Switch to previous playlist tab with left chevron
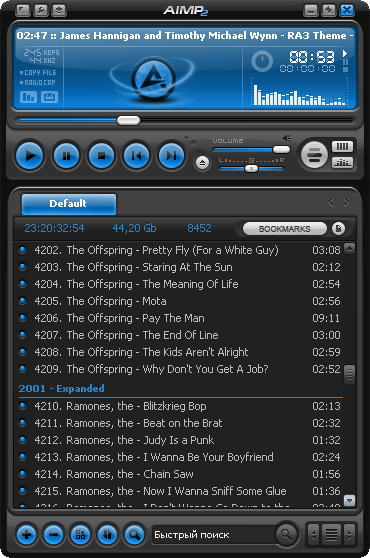The image size is (370, 558). [331, 202]
